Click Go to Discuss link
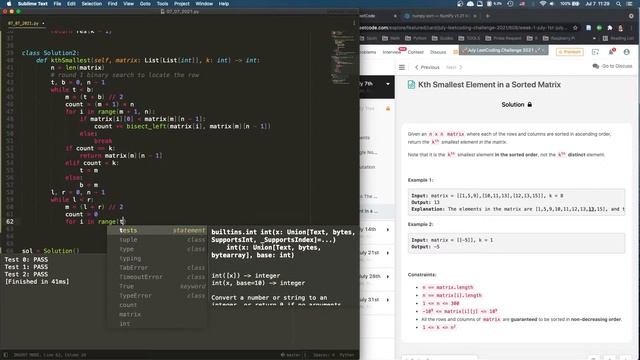The image size is (640, 360). [612, 66]
